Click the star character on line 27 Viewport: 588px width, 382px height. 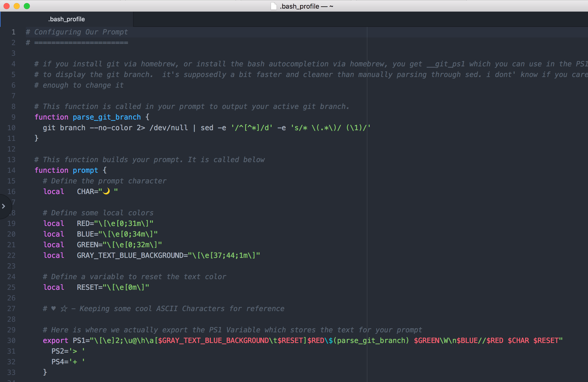click(64, 309)
